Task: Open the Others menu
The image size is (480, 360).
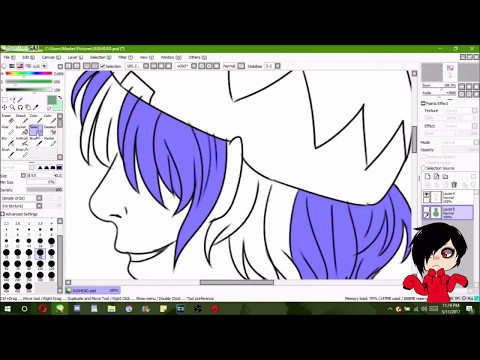Action: (197, 57)
